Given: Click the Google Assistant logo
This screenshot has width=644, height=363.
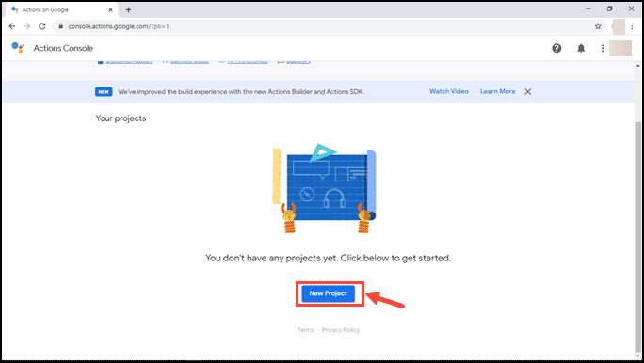Looking at the screenshot, I should [18, 48].
